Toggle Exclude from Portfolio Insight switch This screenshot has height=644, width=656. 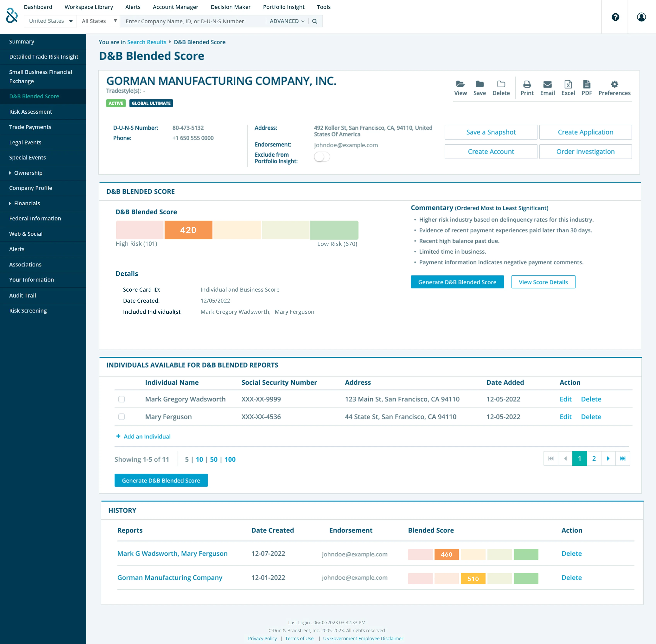[x=322, y=157]
